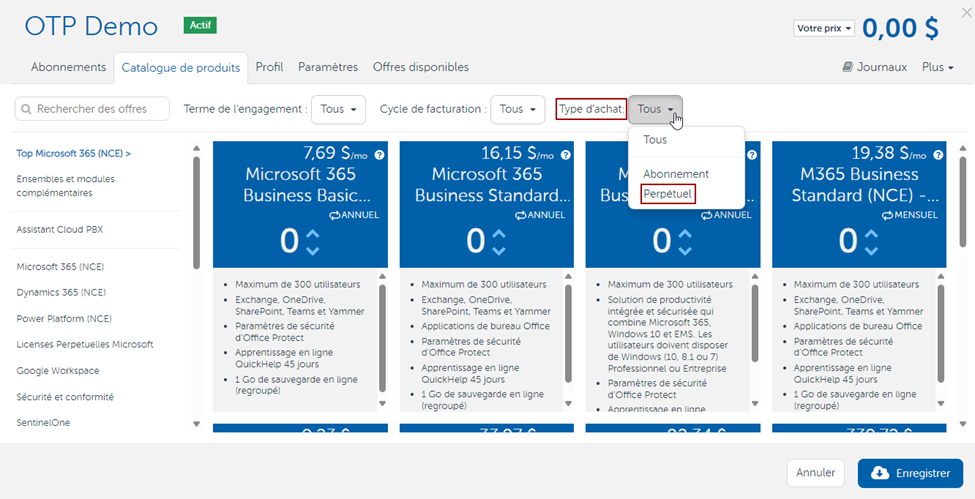Screen dimensions: 975x499
Task: Open Google Workspace category
Action: (x=58, y=371)
